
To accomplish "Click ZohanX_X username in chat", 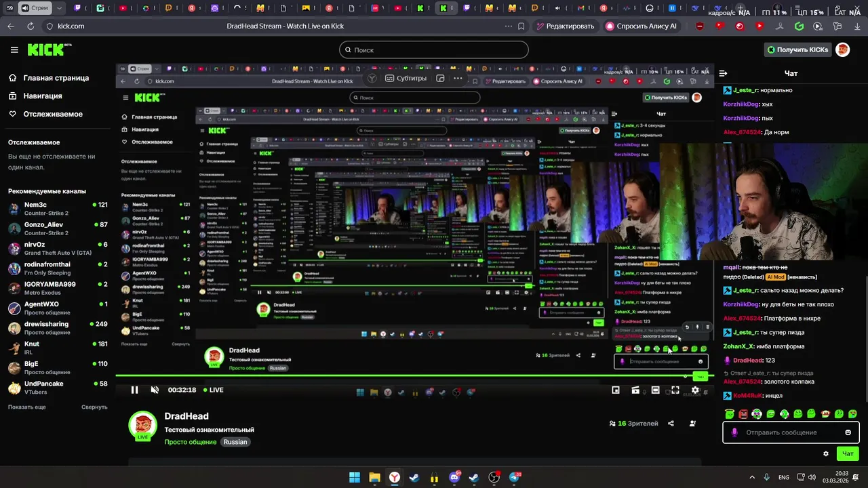I will tap(739, 346).
